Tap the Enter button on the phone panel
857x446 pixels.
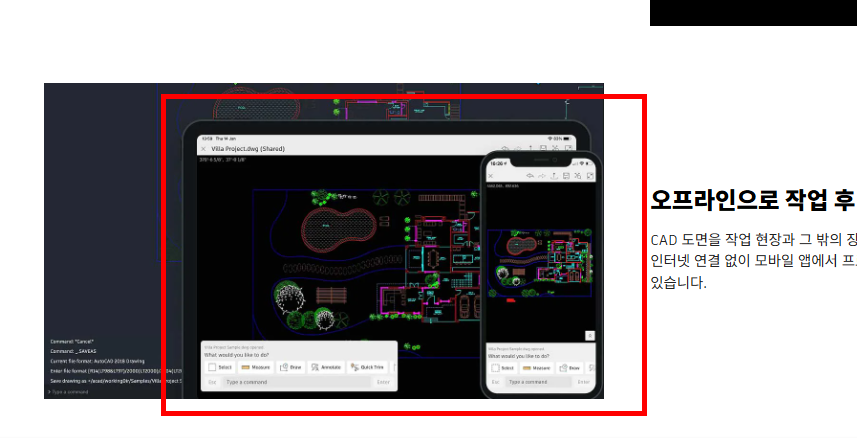click(x=584, y=382)
